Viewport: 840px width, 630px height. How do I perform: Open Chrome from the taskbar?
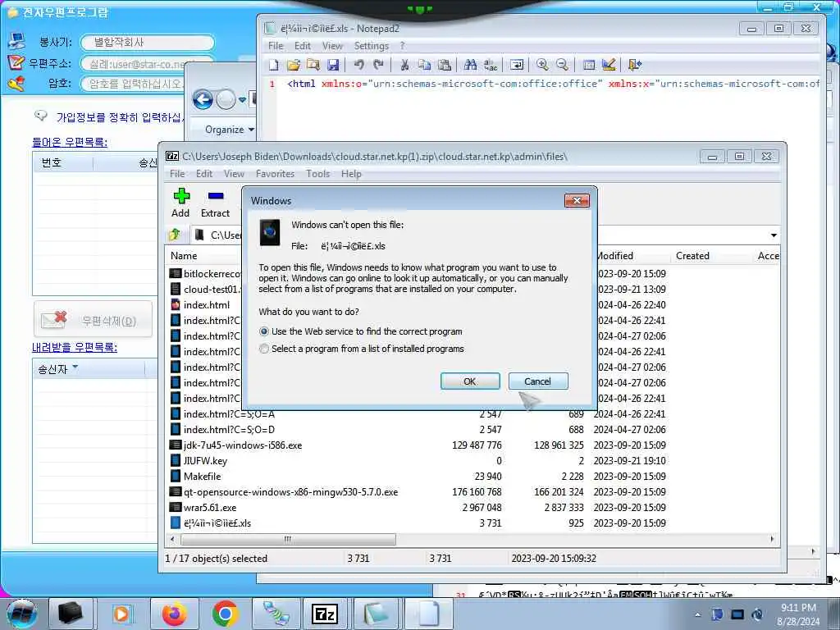225,614
